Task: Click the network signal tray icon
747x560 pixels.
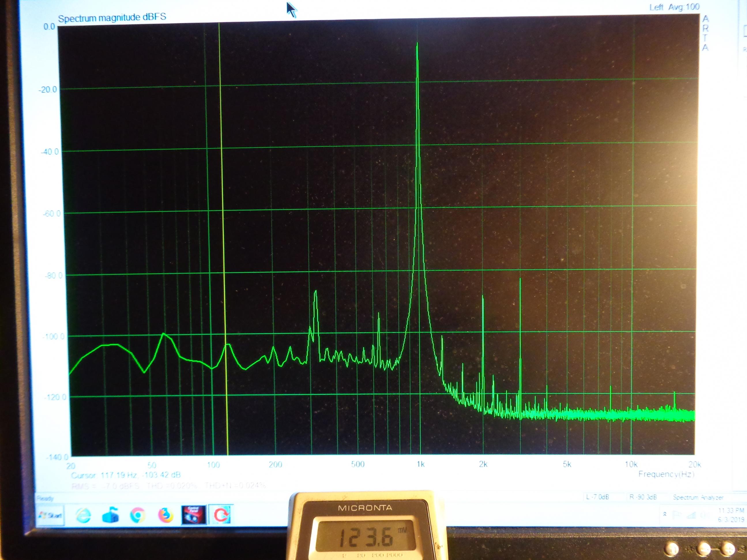Action: 691,515
